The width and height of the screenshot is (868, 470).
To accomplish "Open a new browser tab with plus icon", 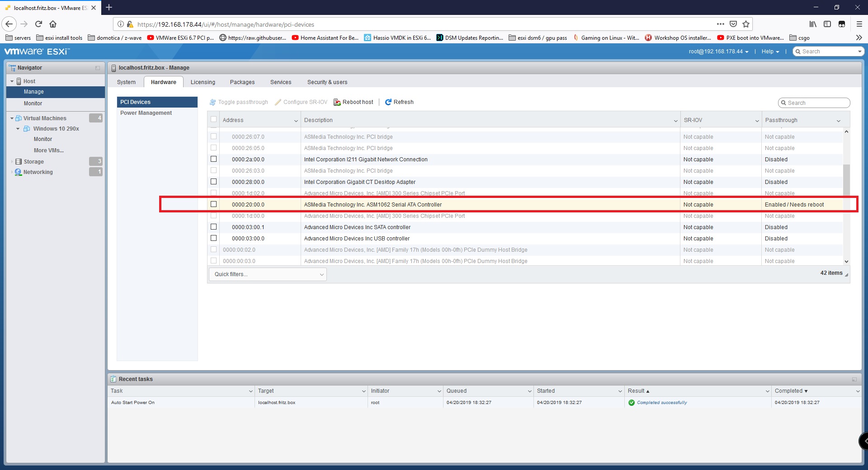I will [109, 7].
